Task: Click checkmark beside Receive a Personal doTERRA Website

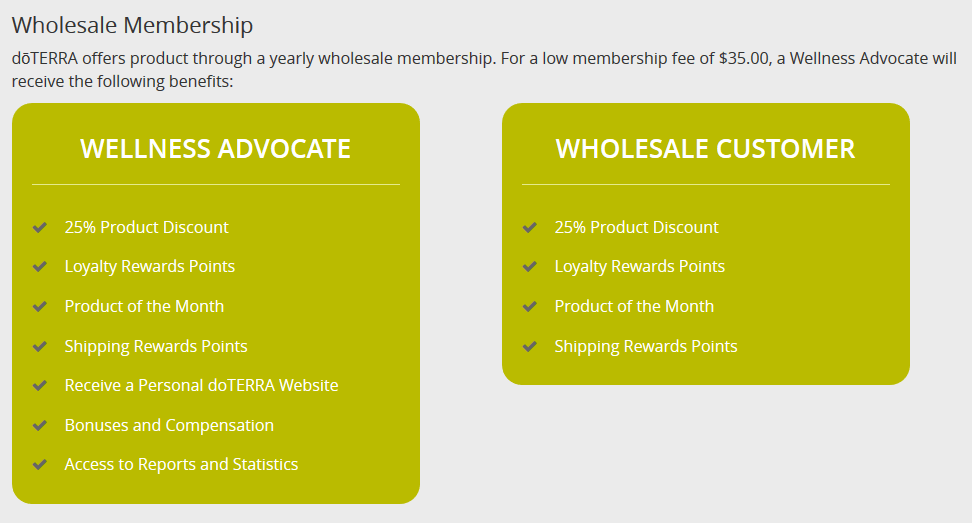Action: click(40, 385)
